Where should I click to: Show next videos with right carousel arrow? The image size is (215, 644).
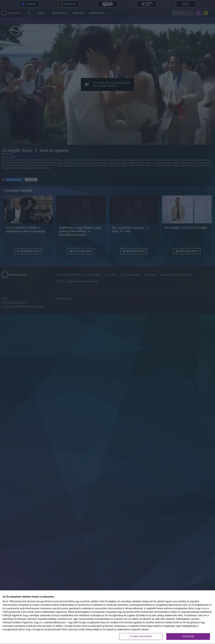209,209
